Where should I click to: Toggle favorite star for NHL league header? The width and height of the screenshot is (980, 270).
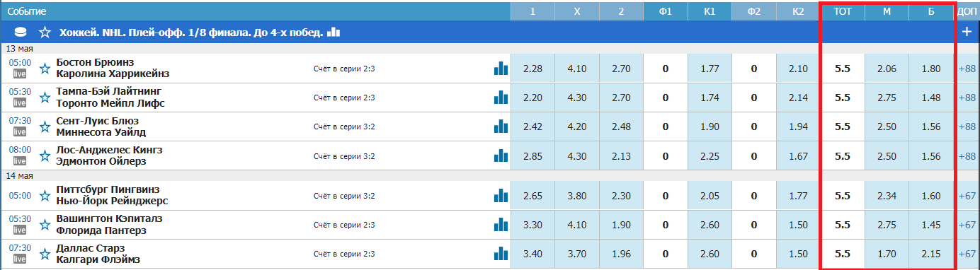(45, 32)
